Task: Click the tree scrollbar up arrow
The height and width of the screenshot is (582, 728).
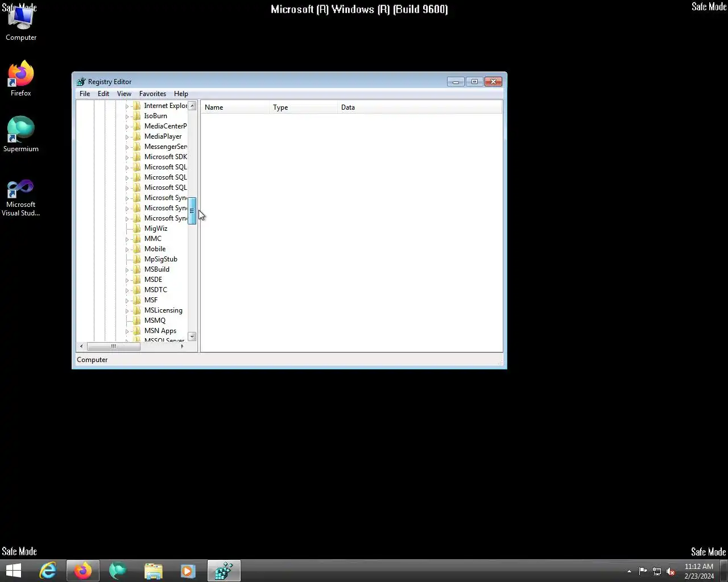Action: click(192, 106)
